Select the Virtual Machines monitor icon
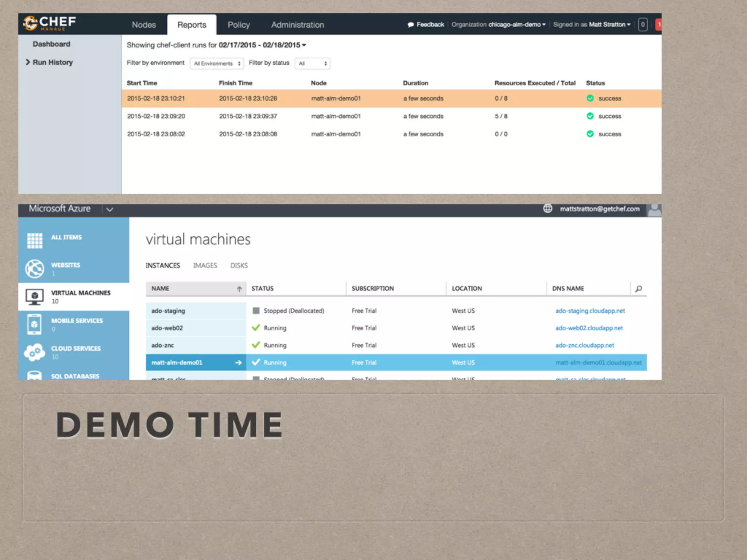The image size is (747, 560). coord(35,297)
